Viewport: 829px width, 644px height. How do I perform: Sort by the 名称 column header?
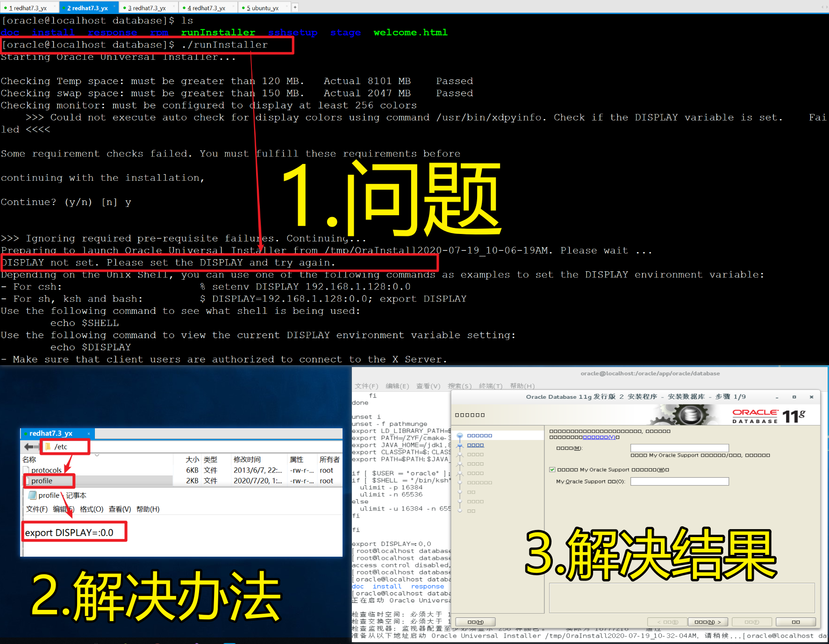click(29, 460)
